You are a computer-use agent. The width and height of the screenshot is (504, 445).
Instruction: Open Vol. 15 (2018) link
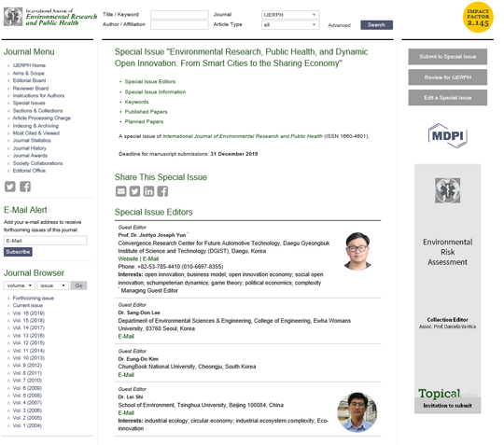coord(29,320)
